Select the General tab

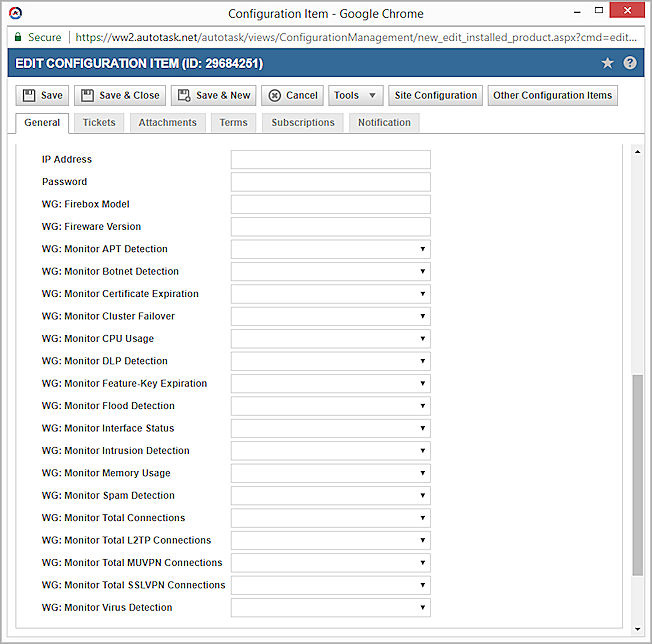(42, 123)
